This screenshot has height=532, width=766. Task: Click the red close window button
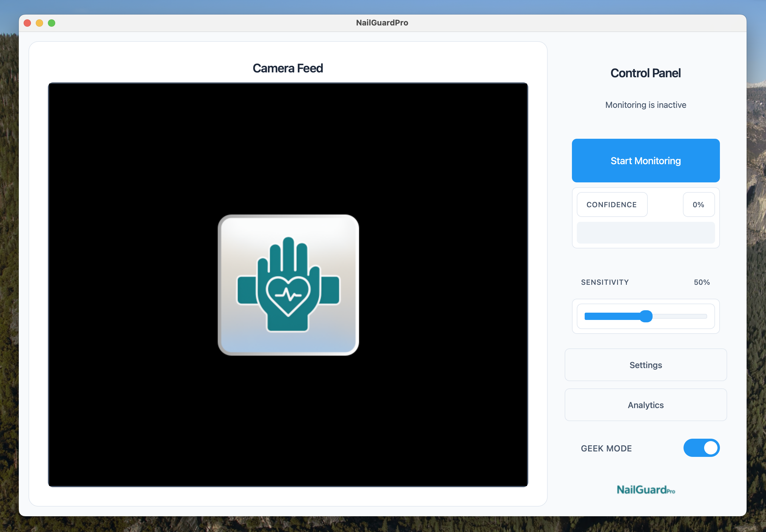click(27, 23)
